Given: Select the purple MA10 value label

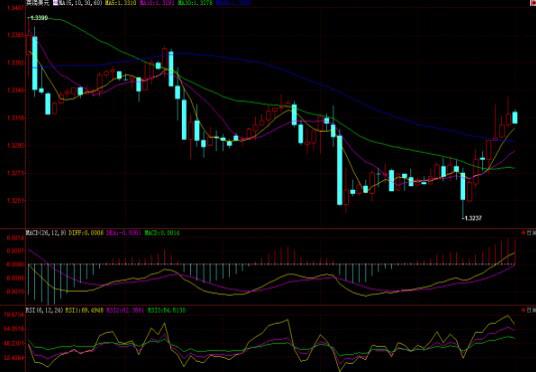Looking at the screenshot, I should (157, 3).
